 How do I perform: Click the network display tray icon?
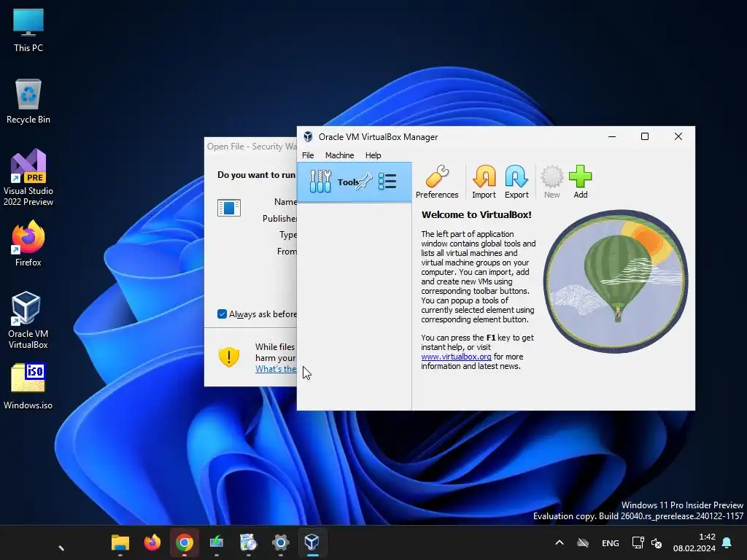click(638, 542)
